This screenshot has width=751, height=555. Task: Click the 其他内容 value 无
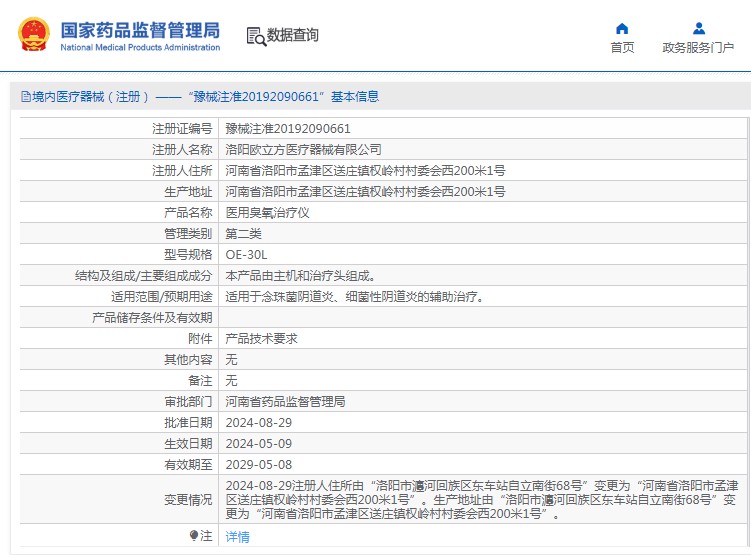[x=231, y=360]
